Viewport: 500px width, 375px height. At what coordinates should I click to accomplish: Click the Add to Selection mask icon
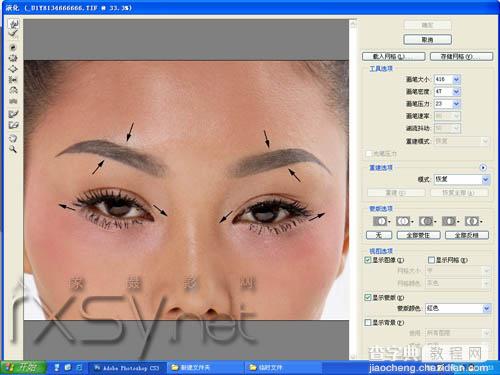404,221
